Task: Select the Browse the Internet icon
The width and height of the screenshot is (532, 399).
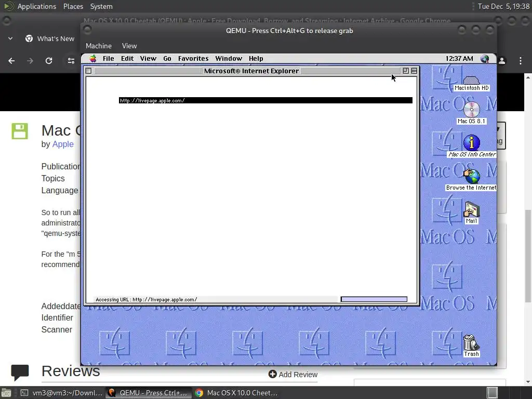Action: coord(471,180)
